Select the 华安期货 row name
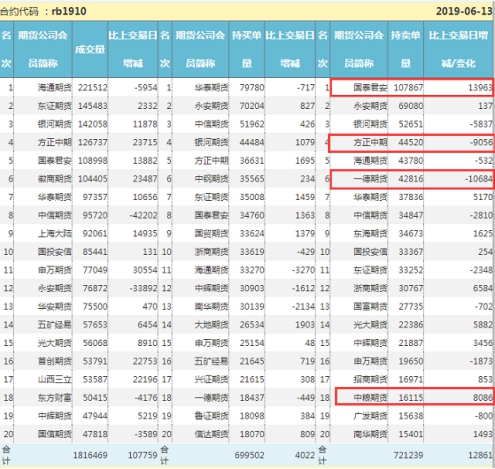495x469 pixels. [54, 307]
